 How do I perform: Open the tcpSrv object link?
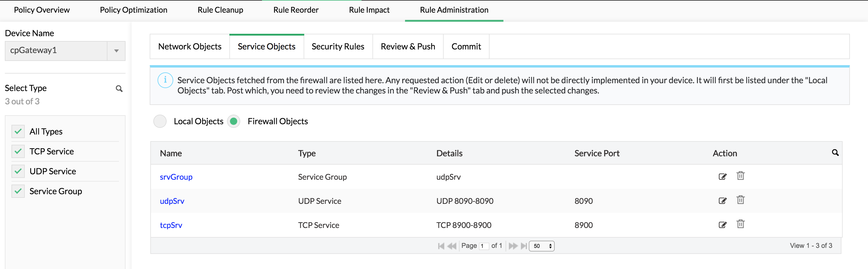pyautogui.click(x=171, y=225)
